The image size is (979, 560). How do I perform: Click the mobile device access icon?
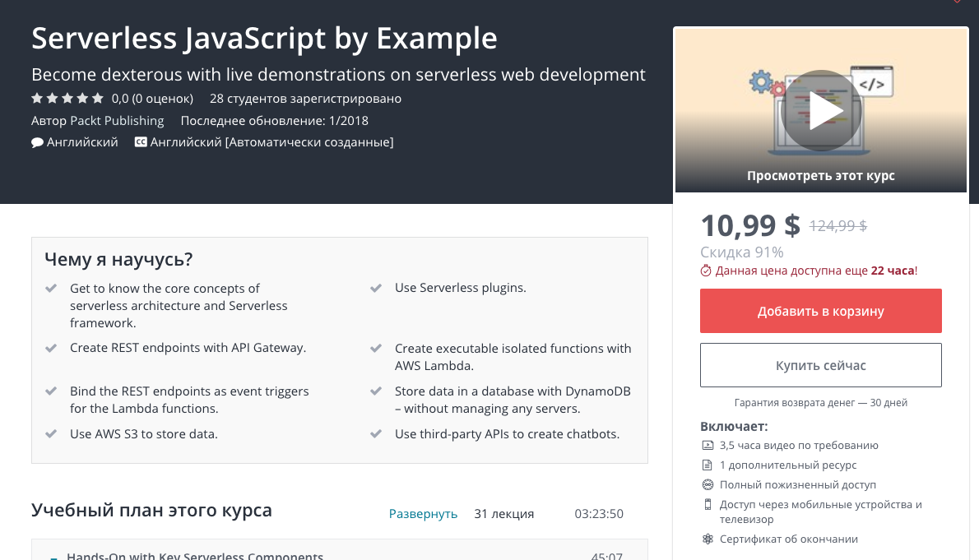(708, 505)
